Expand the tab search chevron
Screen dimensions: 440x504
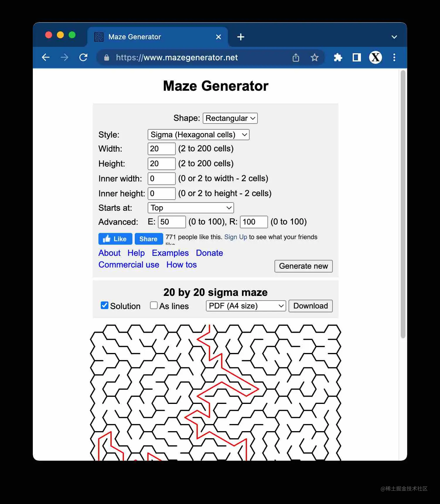pyautogui.click(x=394, y=37)
